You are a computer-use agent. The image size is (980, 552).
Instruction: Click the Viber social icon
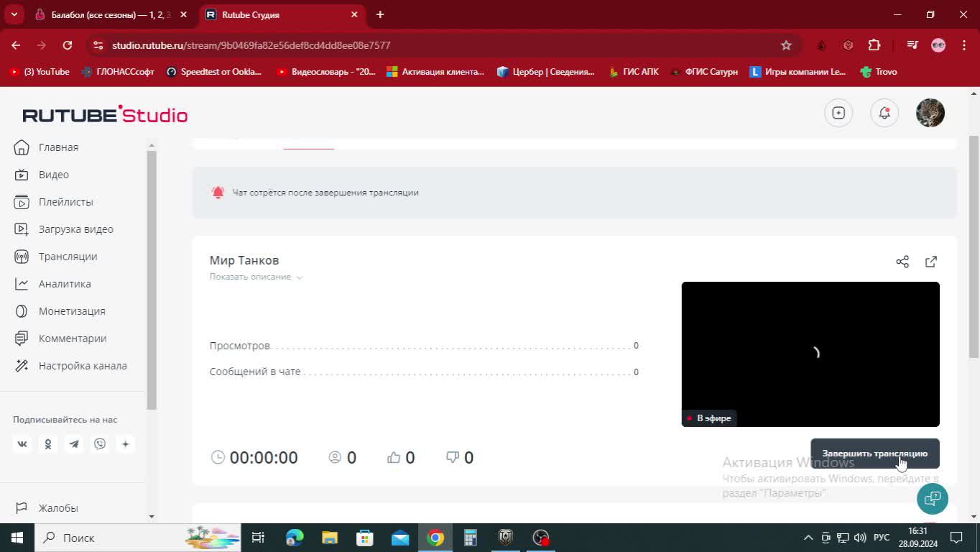point(100,444)
